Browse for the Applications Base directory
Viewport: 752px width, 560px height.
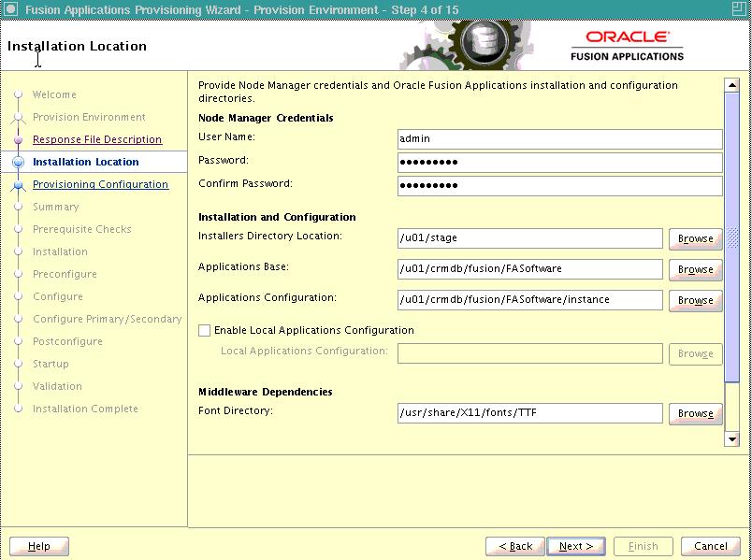click(695, 269)
